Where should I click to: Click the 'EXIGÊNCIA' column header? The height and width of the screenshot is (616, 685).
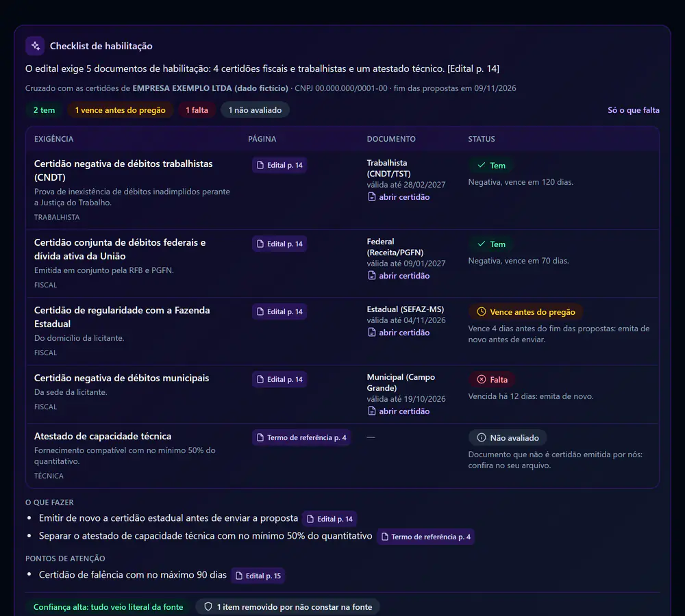(x=53, y=139)
